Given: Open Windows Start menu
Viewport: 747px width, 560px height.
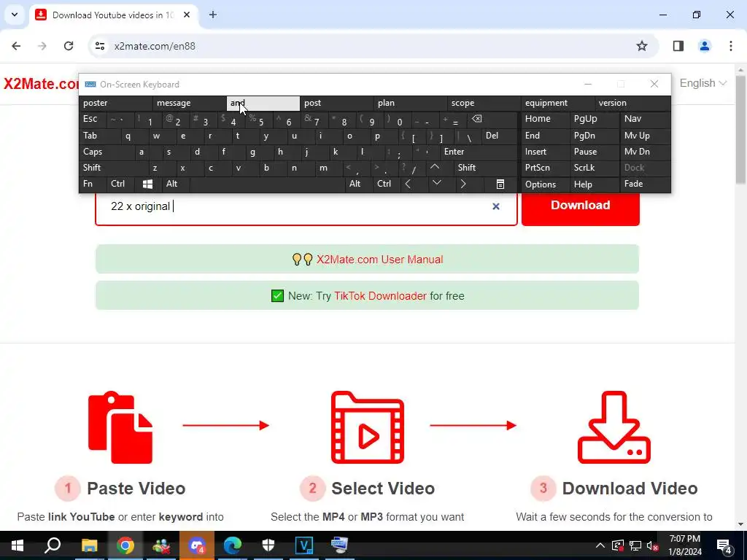Looking at the screenshot, I should [18, 545].
